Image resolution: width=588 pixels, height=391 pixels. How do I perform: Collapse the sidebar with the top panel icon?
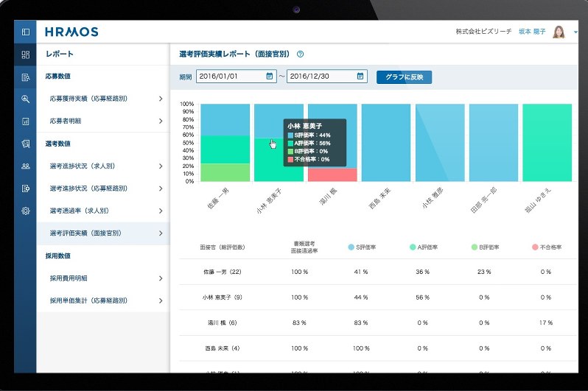click(x=26, y=32)
